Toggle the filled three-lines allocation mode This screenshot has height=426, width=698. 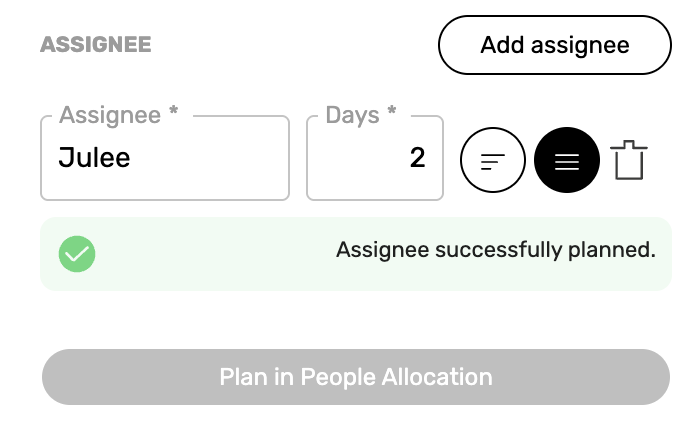pyautogui.click(x=567, y=160)
